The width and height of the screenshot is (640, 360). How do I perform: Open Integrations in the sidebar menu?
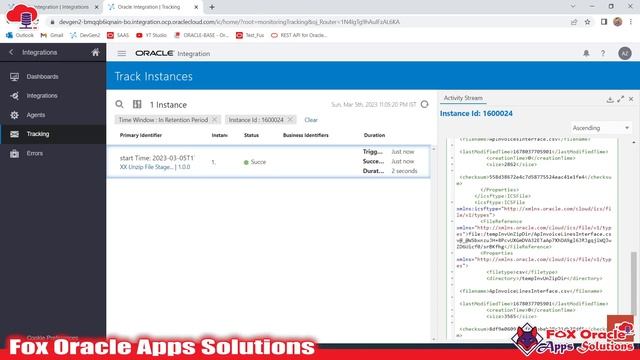[x=42, y=96]
